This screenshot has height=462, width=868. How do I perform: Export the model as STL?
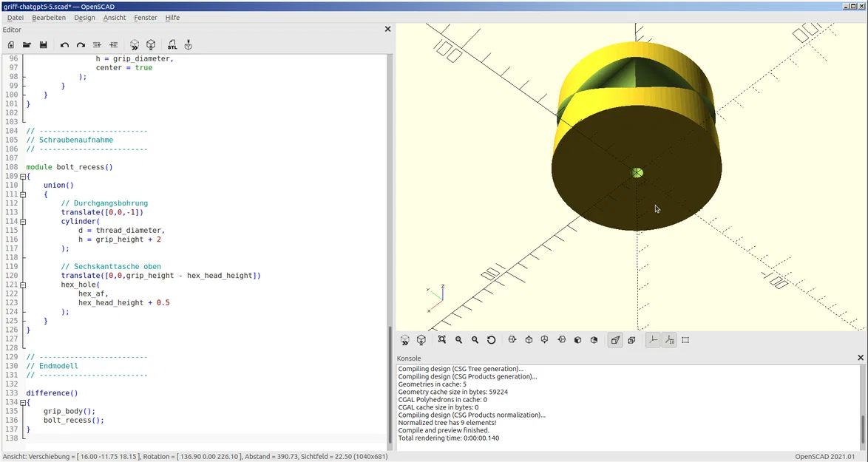172,45
